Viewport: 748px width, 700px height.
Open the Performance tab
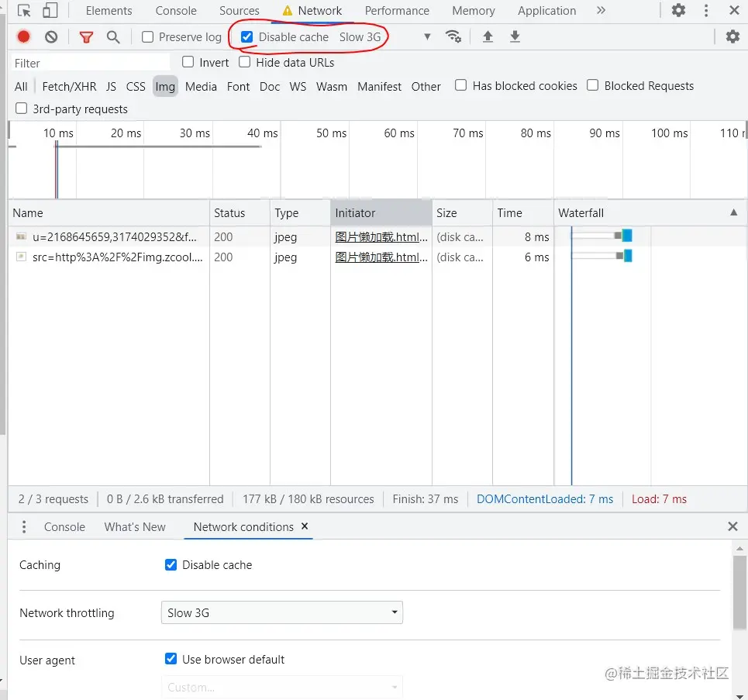point(397,11)
